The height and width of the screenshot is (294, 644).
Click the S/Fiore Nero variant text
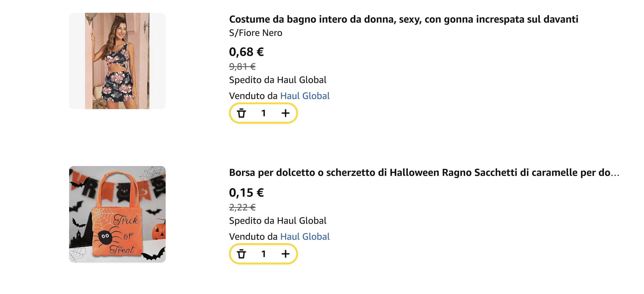(x=256, y=33)
